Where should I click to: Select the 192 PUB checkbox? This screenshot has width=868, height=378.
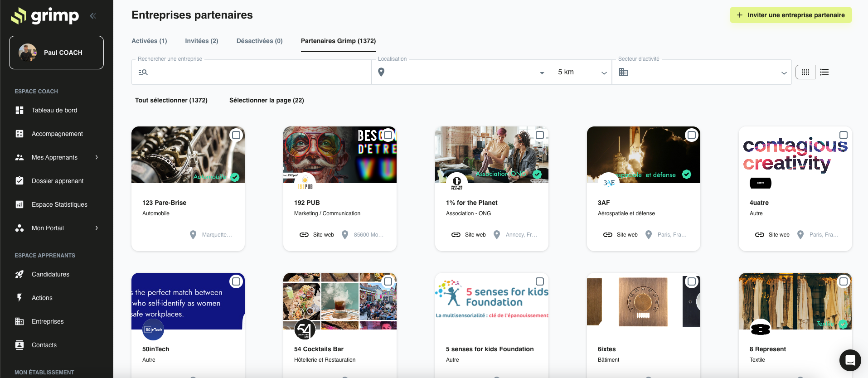[388, 135]
